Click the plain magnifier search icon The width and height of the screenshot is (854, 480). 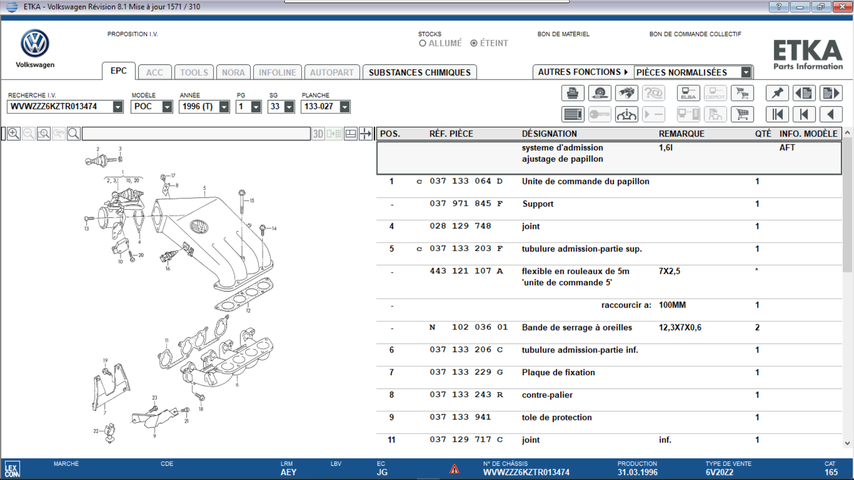(x=74, y=133)
